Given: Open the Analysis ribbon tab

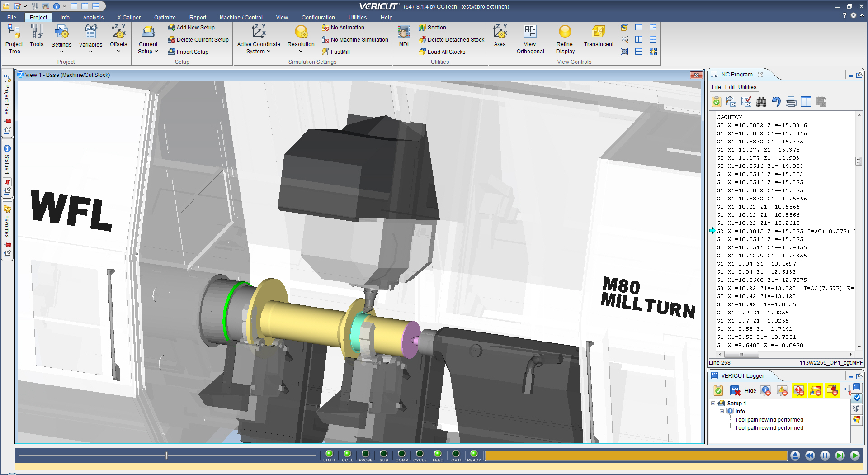Looking at the screenshot, I should (x=93, y=18).
